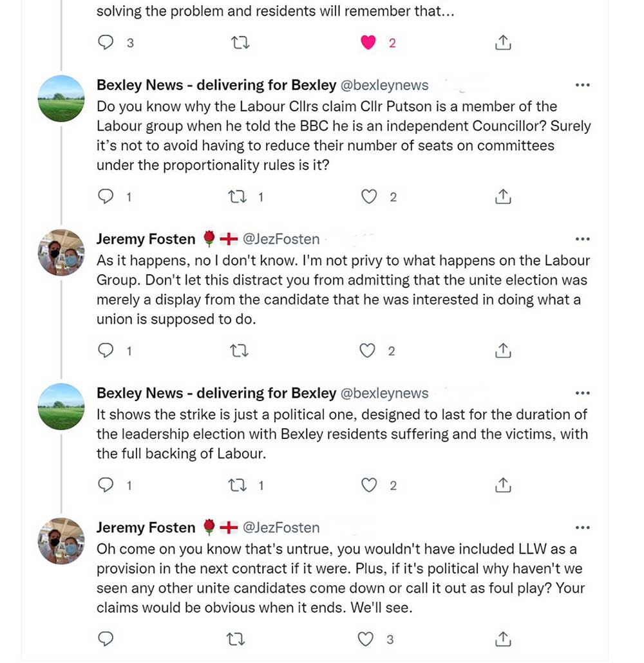The width and height of the screenshot is (644, 663).
Task: Open Bexley News display name on Putson tweet
Action: click(x=216, y=86)
